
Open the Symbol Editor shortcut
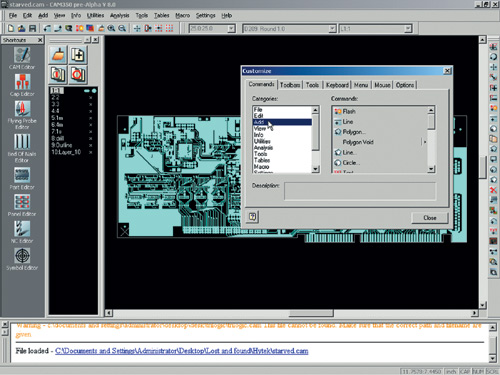22,259
